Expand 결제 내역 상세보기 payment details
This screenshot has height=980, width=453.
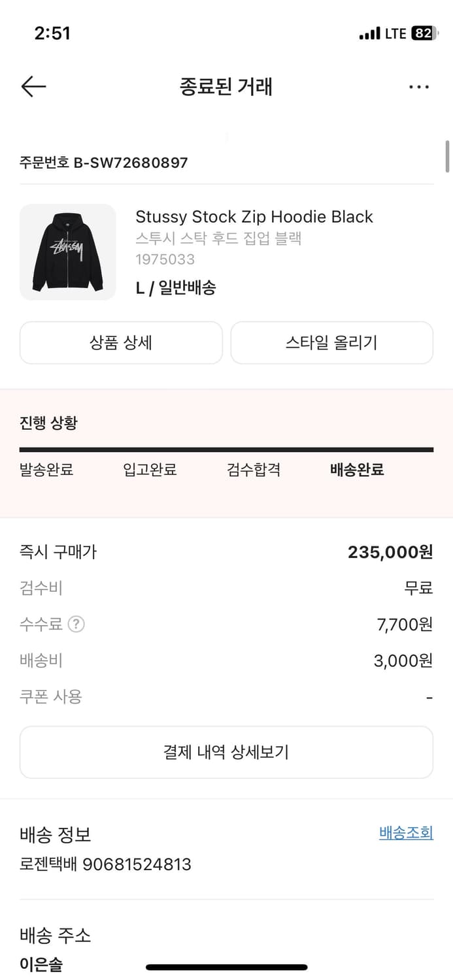click(x=226, y=752)
